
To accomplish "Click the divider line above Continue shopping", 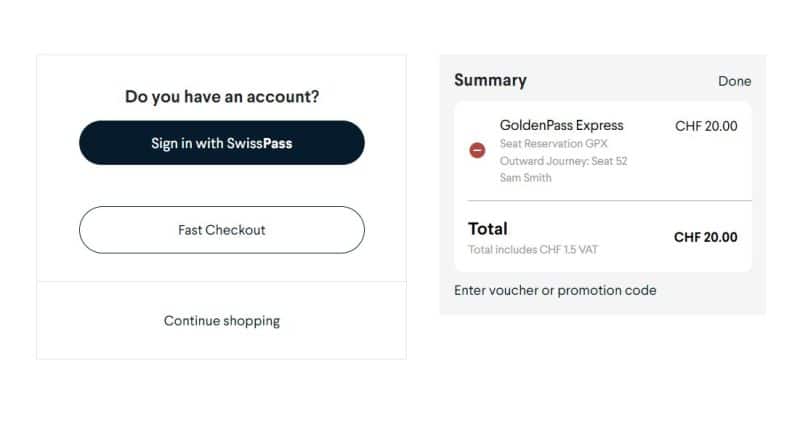I will pos(221,282).
